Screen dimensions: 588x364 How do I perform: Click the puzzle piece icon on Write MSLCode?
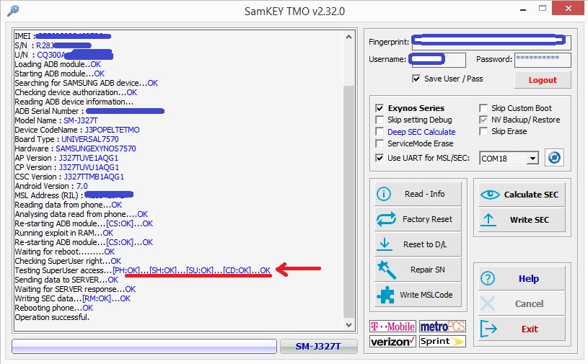[x=385, y=295]
